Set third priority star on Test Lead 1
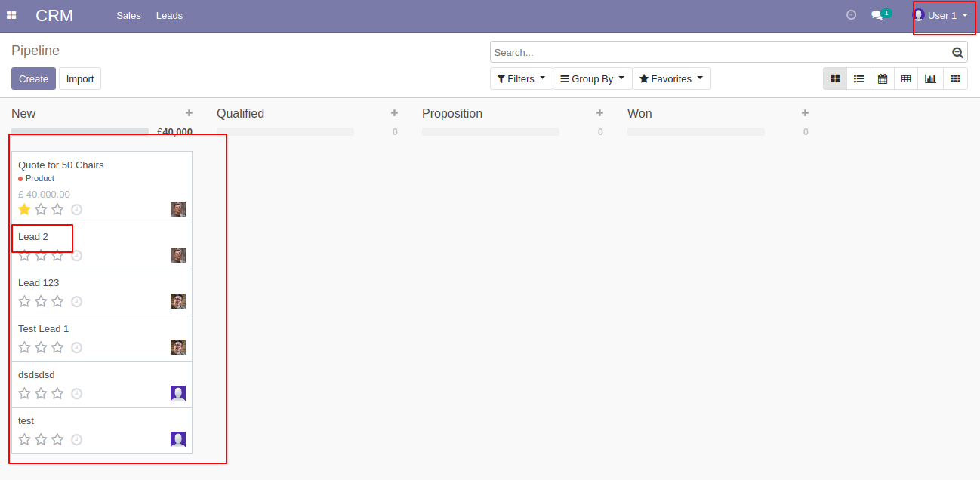The height and width of the screenshot is (480, 980). [57, 347]
